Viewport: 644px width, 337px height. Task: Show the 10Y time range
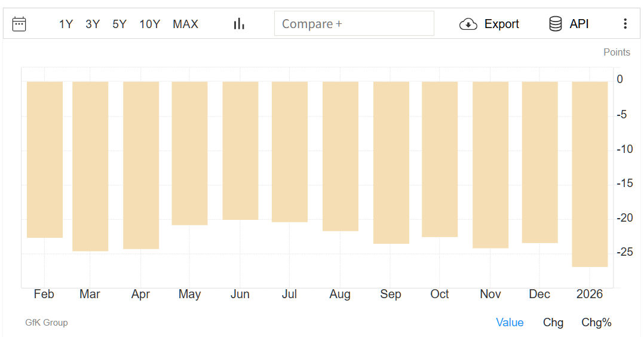pos(149,24)
